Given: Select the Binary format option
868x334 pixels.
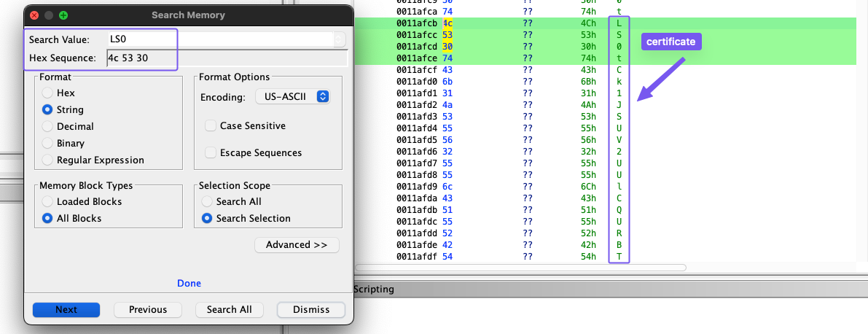Looking at the screenshot, I should (x=48, y=144).
